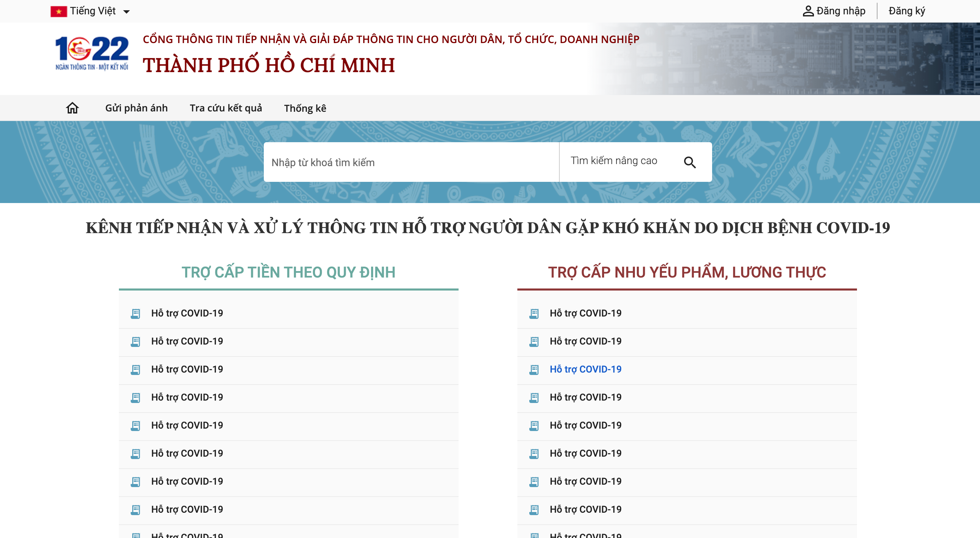Screen dimensions: 980x538
Task: Click the magnifying glass search icon
Action: pos(690,162)
